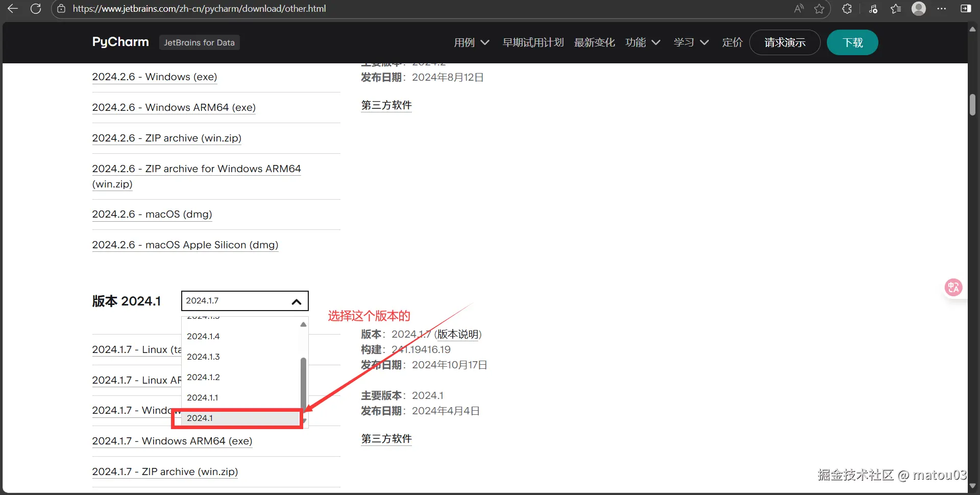
Task: Open upper 第三方软件 link
Action: (x=386, y=105)
